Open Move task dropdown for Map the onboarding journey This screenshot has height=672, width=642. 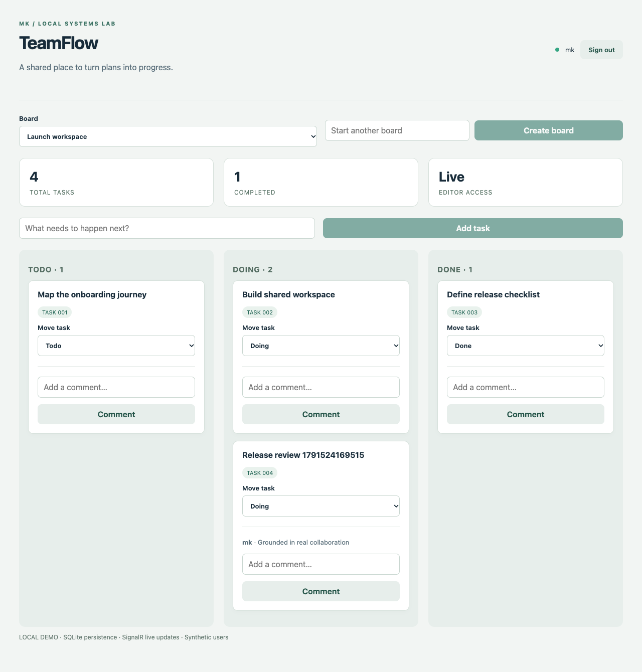click(x=116, y=346)
